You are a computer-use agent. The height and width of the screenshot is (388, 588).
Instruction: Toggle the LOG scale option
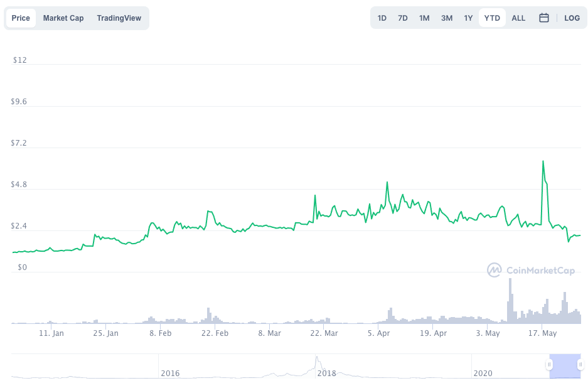click(x=572, y=18)
